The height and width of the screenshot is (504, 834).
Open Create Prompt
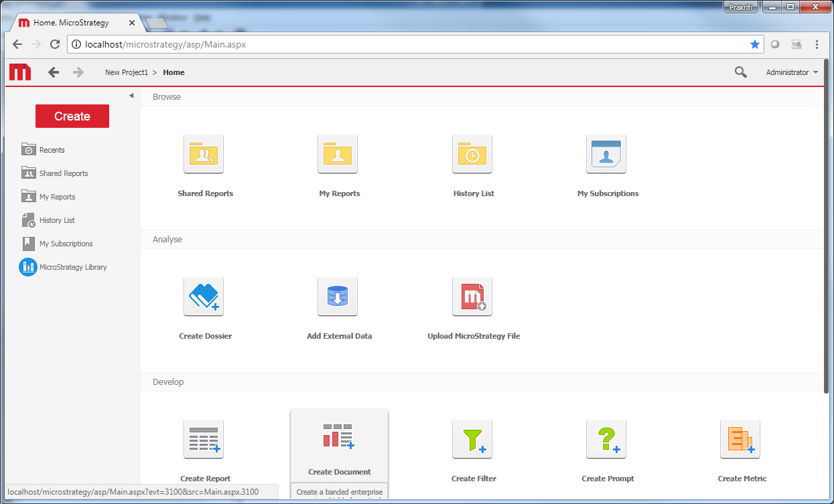[x=606, y=439]
